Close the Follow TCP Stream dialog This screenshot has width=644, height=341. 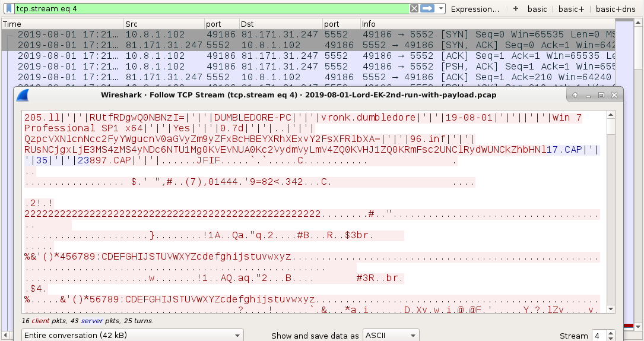pos(614,95)
